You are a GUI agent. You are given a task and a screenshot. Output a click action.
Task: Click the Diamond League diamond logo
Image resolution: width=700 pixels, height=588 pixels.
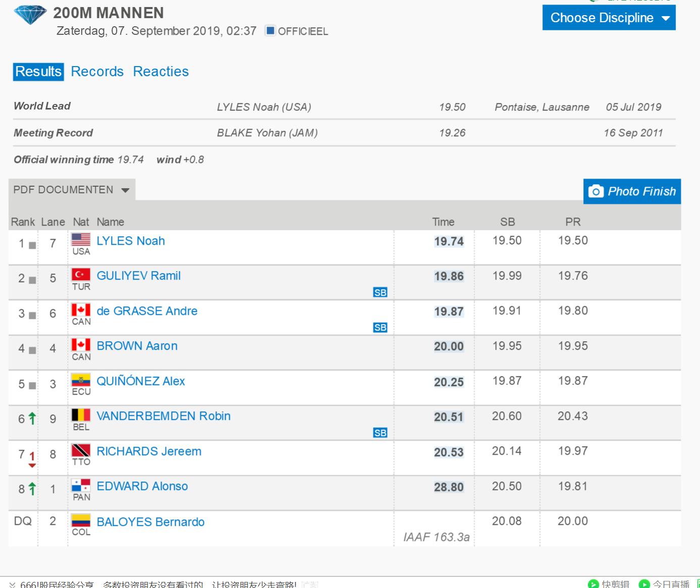pos(30,15)
